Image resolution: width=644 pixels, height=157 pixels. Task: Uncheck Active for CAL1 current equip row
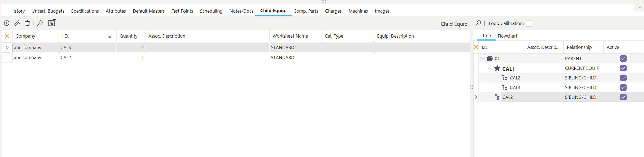623,68
